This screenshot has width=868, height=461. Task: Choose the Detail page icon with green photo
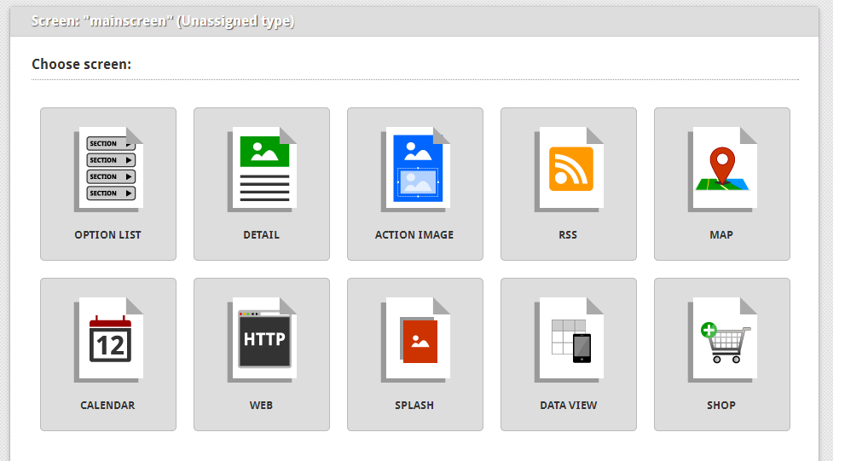point(262,170)
